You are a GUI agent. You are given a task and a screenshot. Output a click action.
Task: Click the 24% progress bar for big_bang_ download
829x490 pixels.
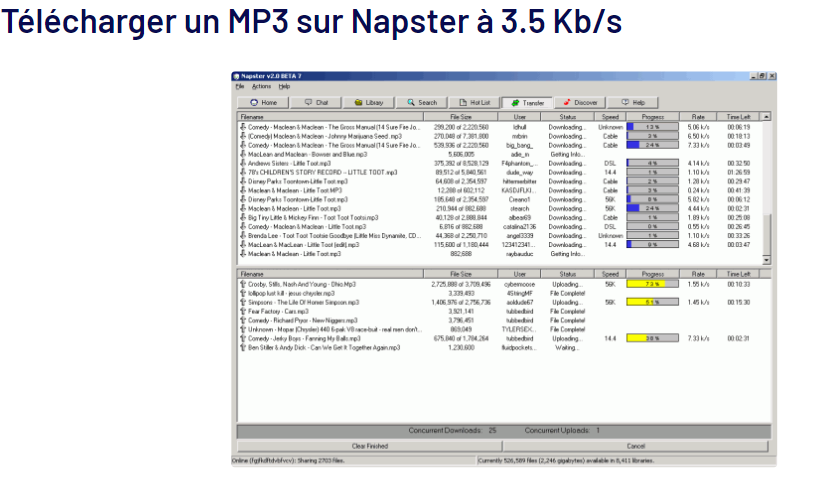[652, 145]
